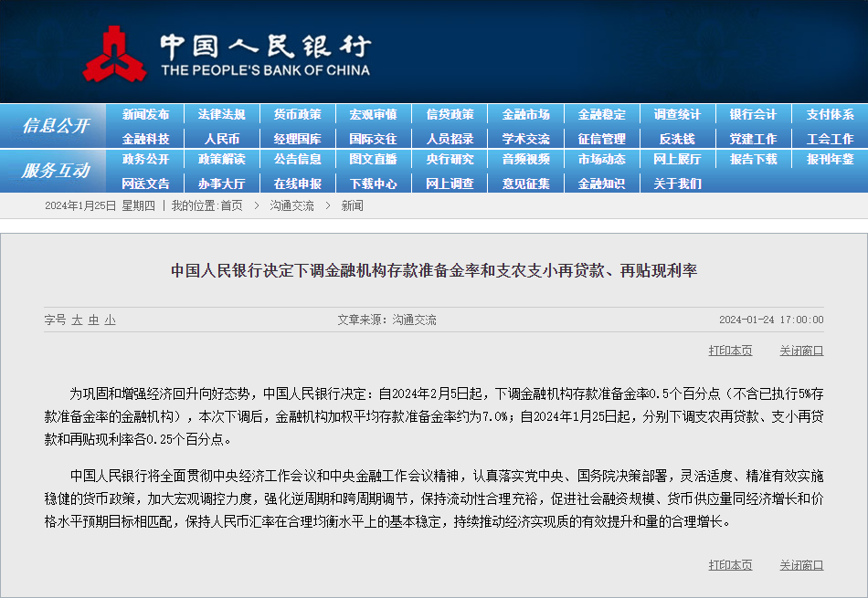868x598 pixels.
Task: Click the top 关闭窗口 link
Action: 801,351
